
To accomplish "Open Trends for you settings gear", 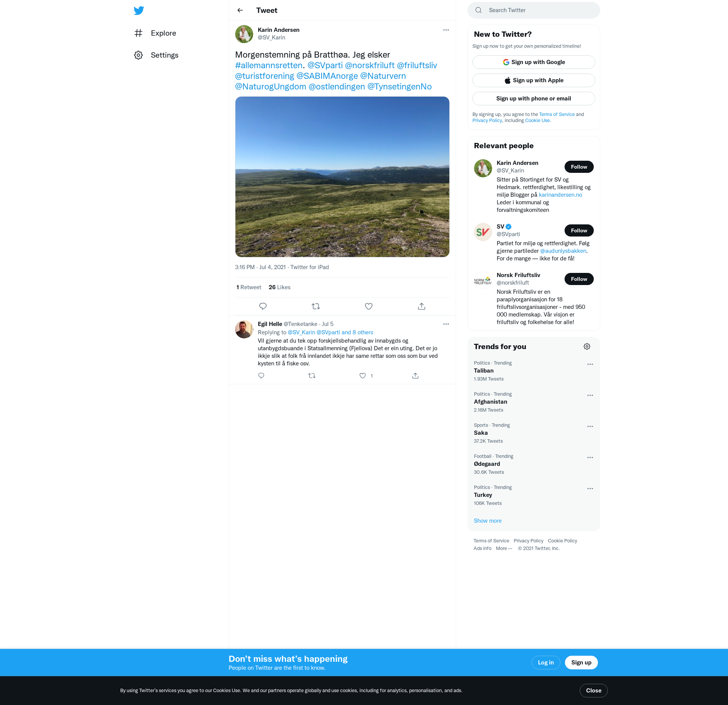I will (587, 346).
